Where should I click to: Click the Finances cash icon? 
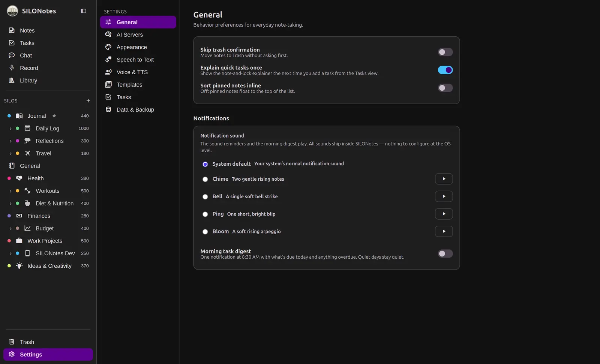pos(19,216)
